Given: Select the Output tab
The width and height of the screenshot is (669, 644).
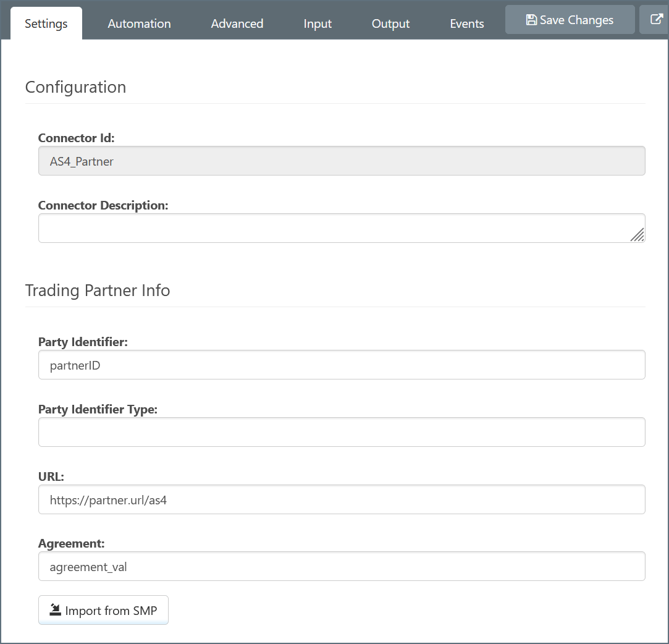Looking at the screenshot, I should [x=390, y=23].
